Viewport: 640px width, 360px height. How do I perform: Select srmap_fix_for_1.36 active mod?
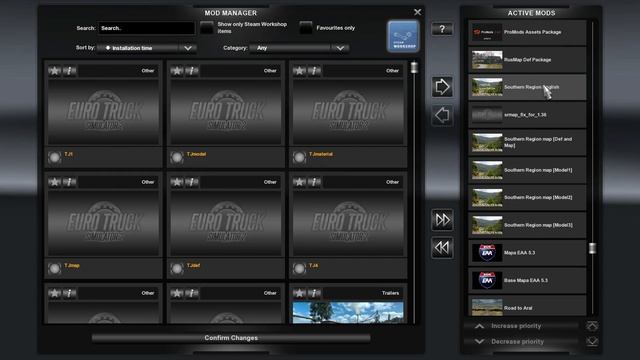coord(527,115)
